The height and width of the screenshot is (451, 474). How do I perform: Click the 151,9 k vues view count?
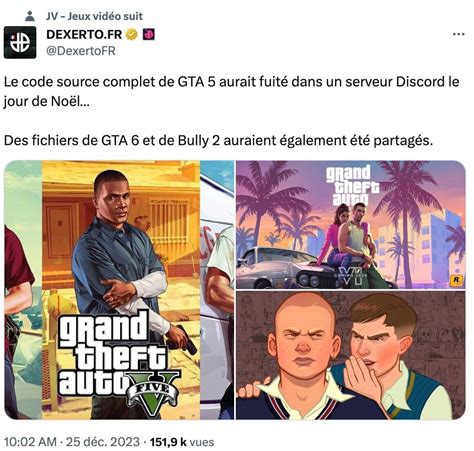click(182, 442)
